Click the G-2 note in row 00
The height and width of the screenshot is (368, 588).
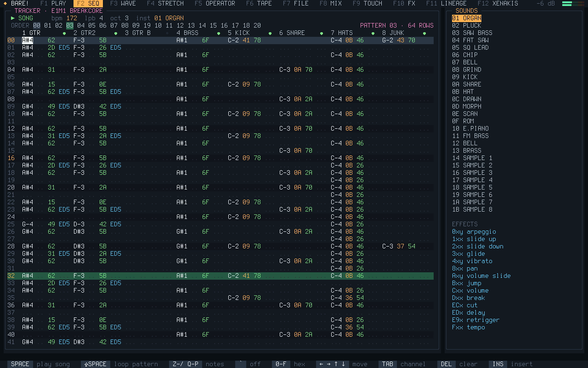pos(388,40)
